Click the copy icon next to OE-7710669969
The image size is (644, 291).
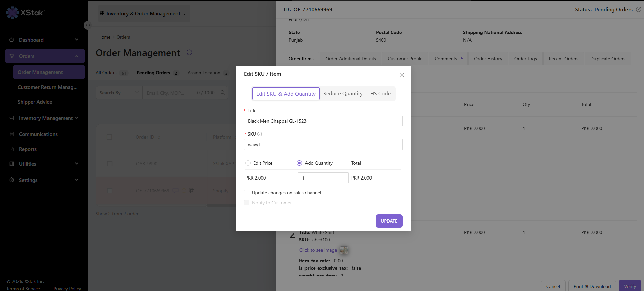(192, 191)
